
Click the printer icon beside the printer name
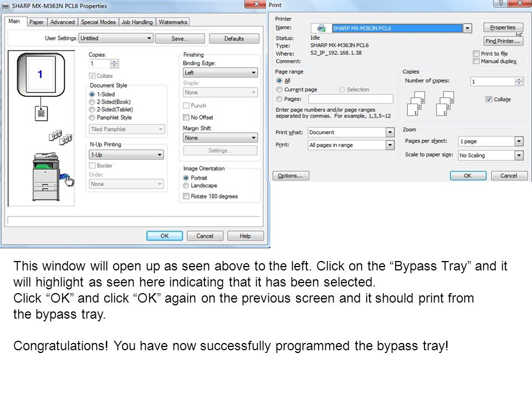click(321, 28)
